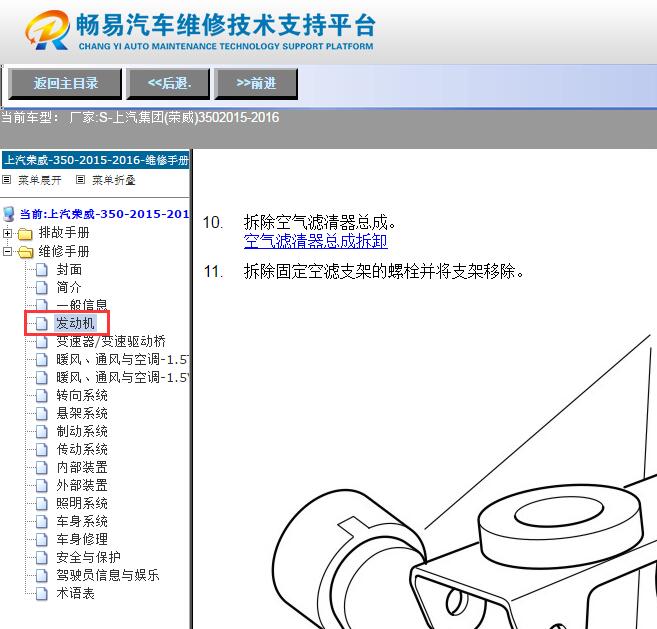Open the 术语表 page
The width and height of the screenshot is (657, 629).
[75, 593]
